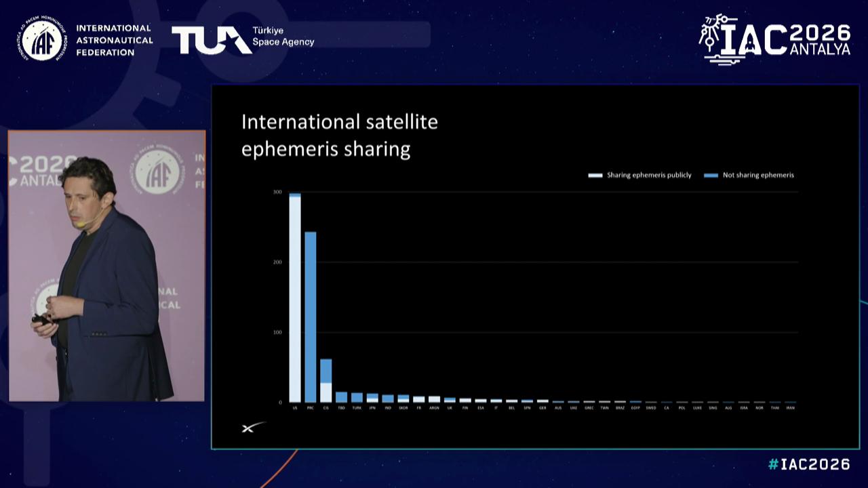Click the white 'Sharing ephemeris publicly' legend swatch
The image size is (868, 488).
[595, 175]
